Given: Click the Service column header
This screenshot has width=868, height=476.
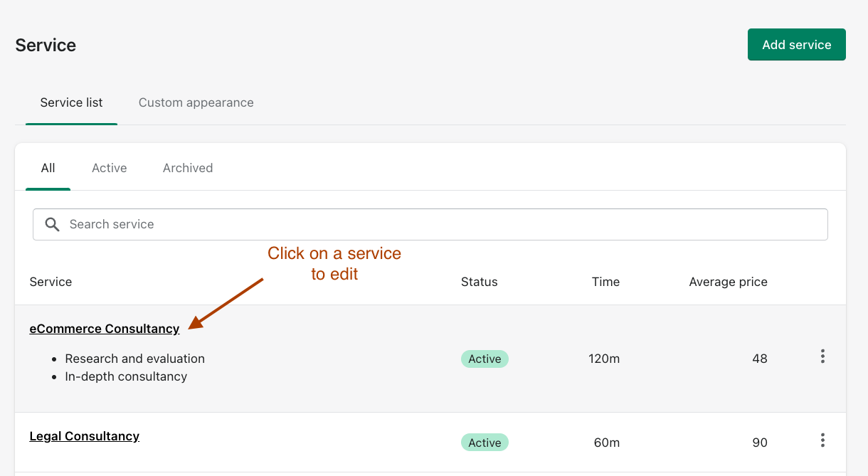Looking at the screenshot, I should click(51, 282).
